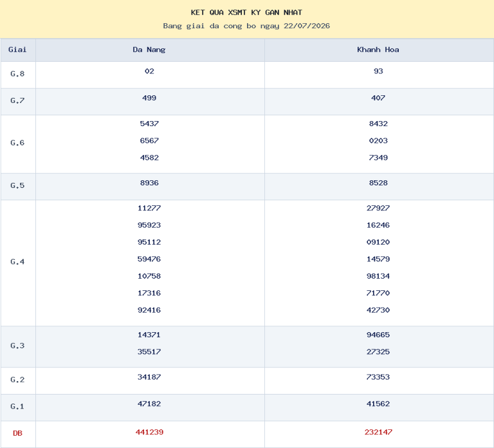Select Da Nang G.4 number 59476
Viewport: 494px width, 448px height.
(x=149, y=259)
